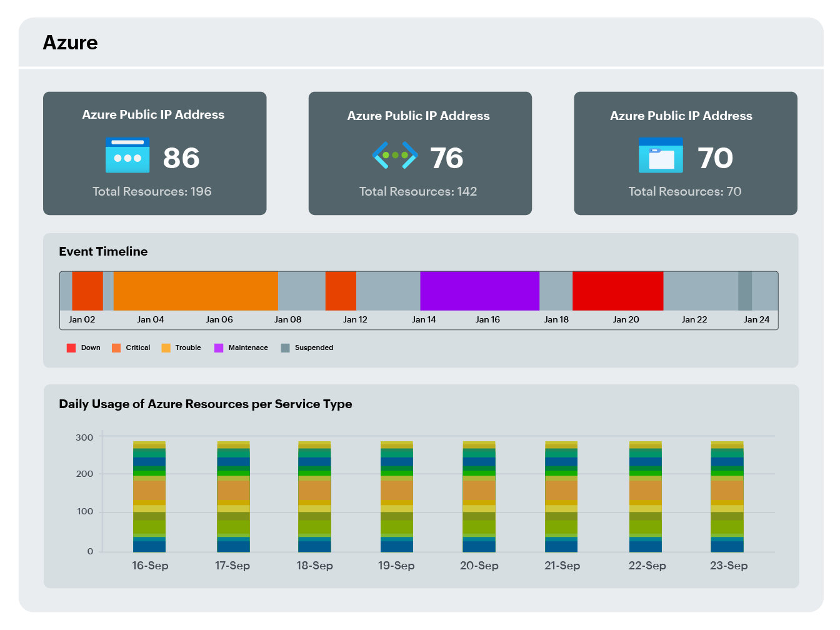Screen dimensions: 840x630
Task: Click the Daily Usage of Azure Resources heading
Action: (x=206, y=404)
